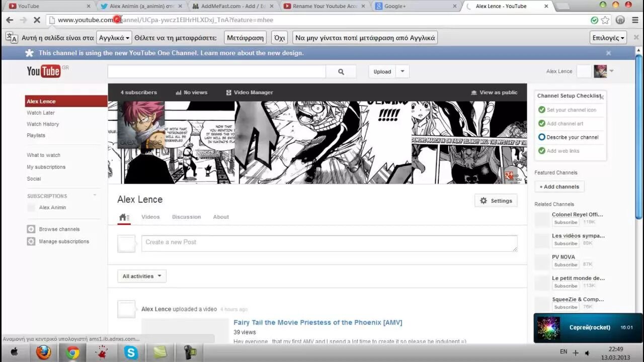Click the account avatar thumbnail in header

point(600,71)
